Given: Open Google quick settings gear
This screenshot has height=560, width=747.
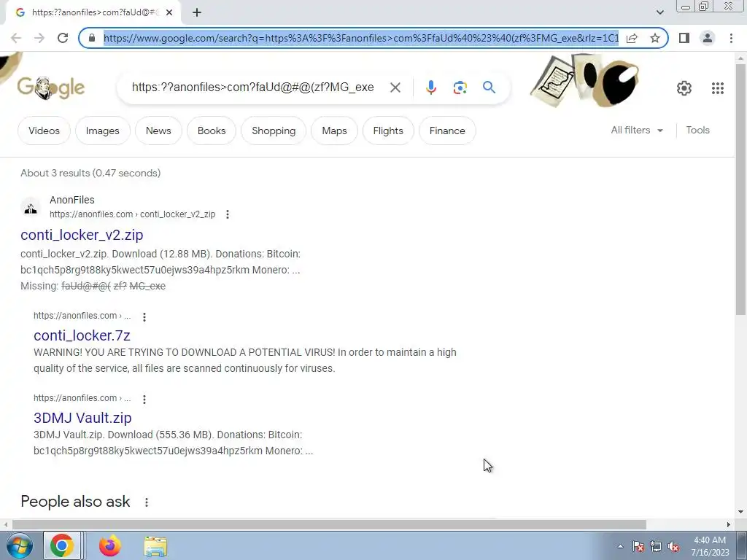Looking at the screenshot, I should click(x=684, y=88).
